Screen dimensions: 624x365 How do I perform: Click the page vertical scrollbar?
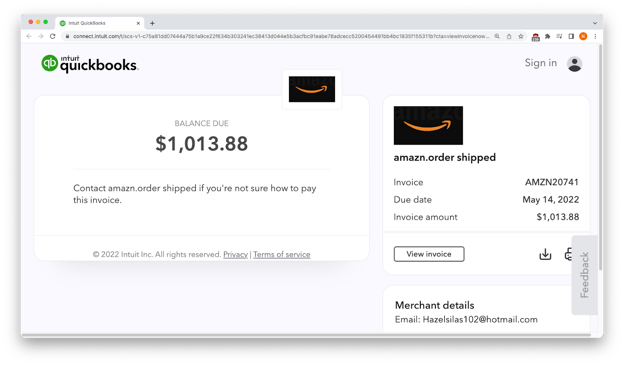pyautogui.click(x=600, y=159)
